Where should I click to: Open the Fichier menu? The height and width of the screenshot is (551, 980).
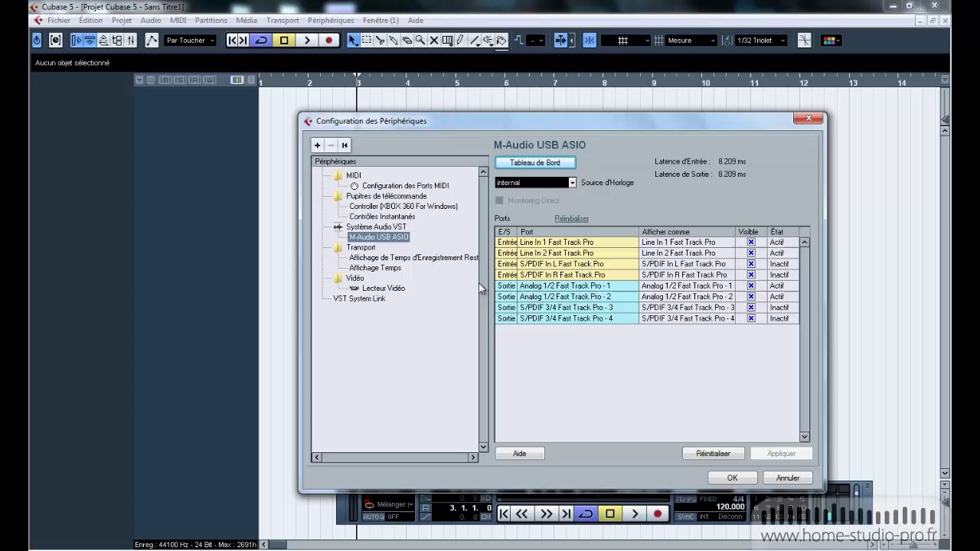coord(59,21)
